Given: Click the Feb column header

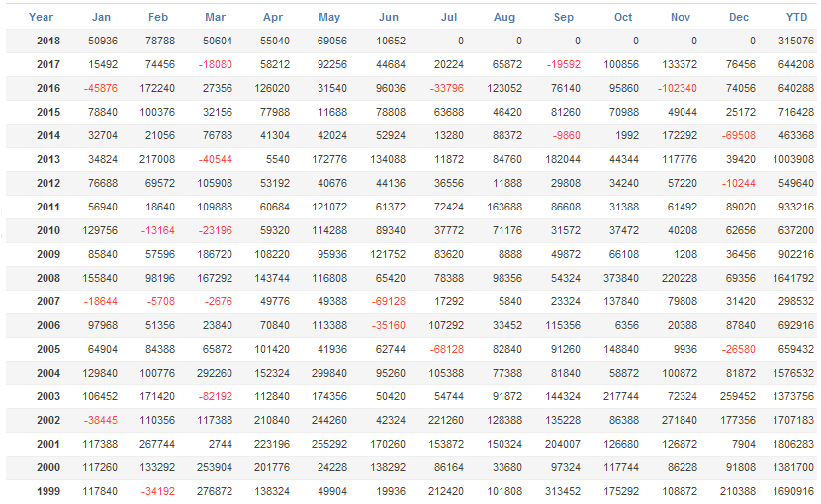Looking at the screenshot, I should [158, 17].
